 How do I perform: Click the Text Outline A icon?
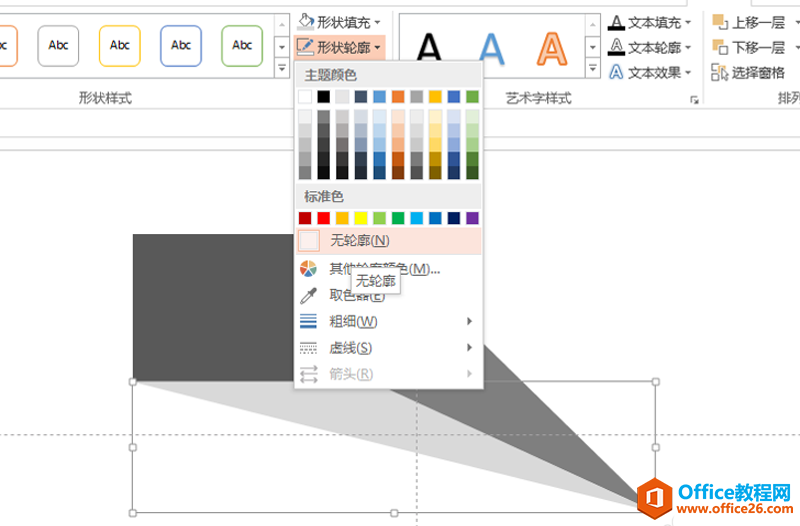tap(616, 47)
